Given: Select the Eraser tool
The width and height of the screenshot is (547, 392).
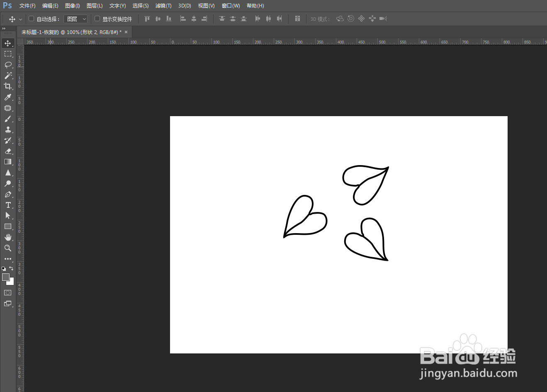Looking at the screenshot, I should (8, 151).
